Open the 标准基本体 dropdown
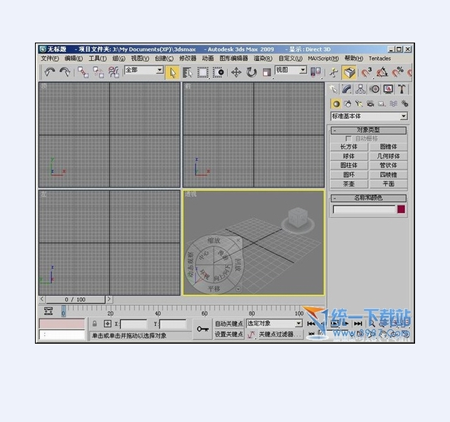The image size is (450, 422). [369, 116]
